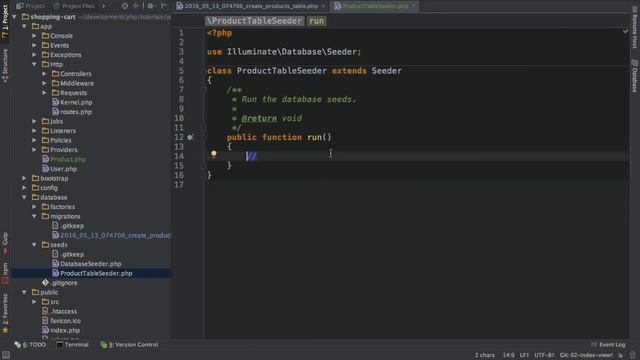The height and width of the screenshot is (360, 640).
Task: Open the npm tool window on left strip
Action: (x=5, y=273)
